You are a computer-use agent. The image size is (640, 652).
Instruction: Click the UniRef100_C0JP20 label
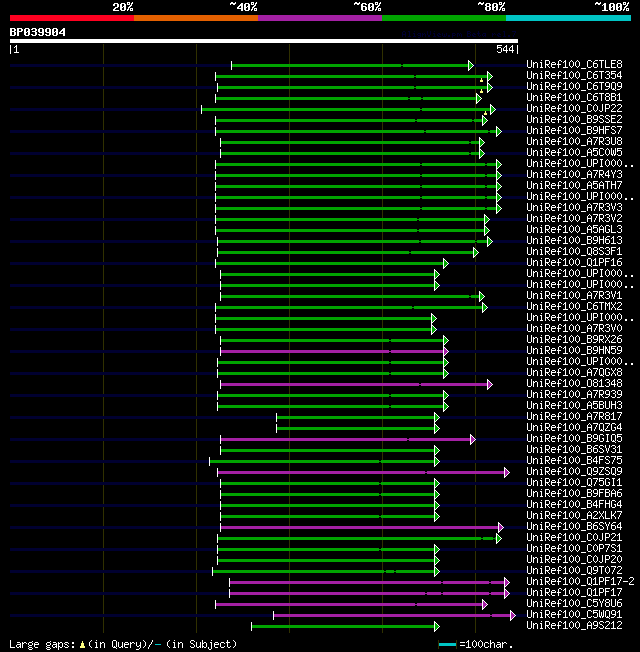[574, 560]
